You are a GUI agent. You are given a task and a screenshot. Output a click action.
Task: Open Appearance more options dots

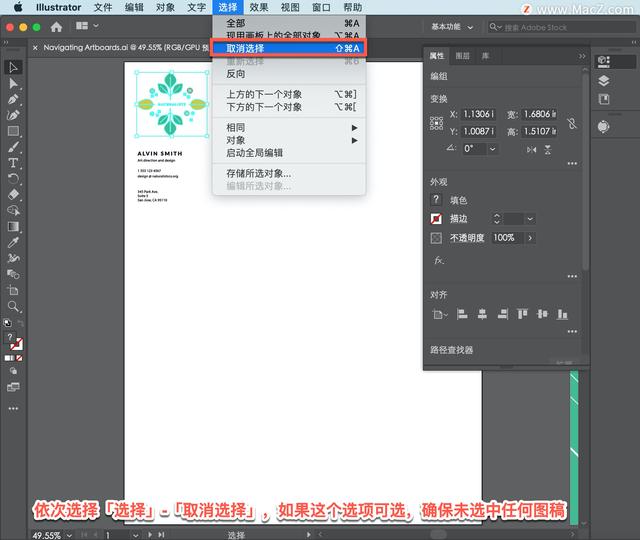(572, 276)
